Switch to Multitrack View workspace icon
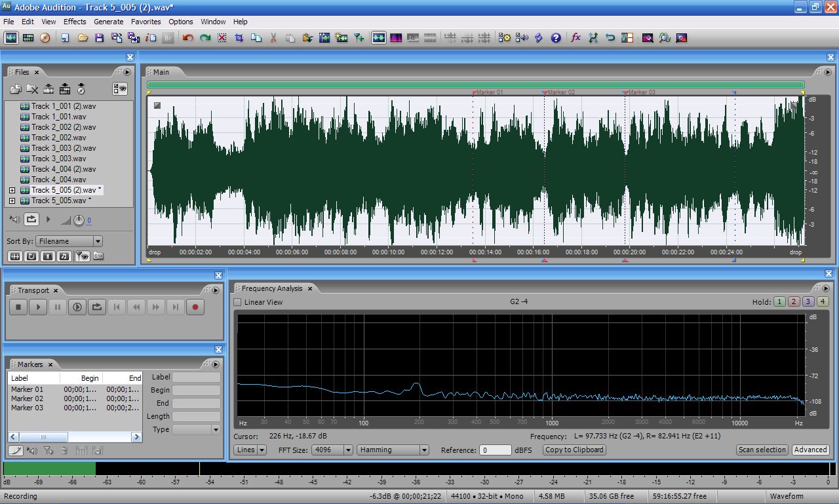The height and width of the screenshot is (504, 839). (x=28, y=38)
